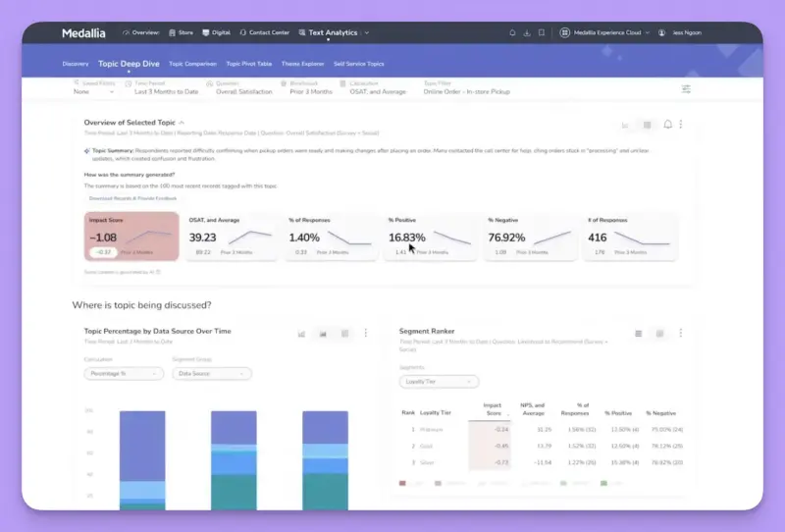Click info icon next to AI-generated content note

(158, 272)
